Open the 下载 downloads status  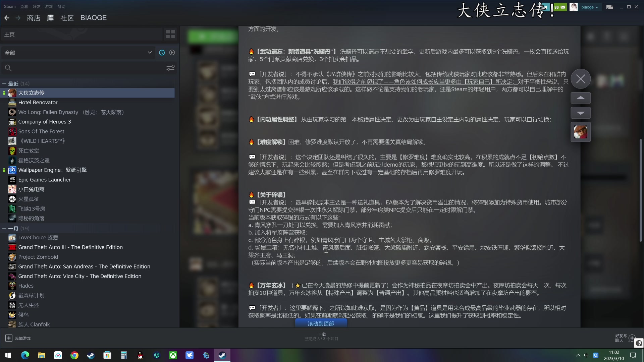point(321,337)
